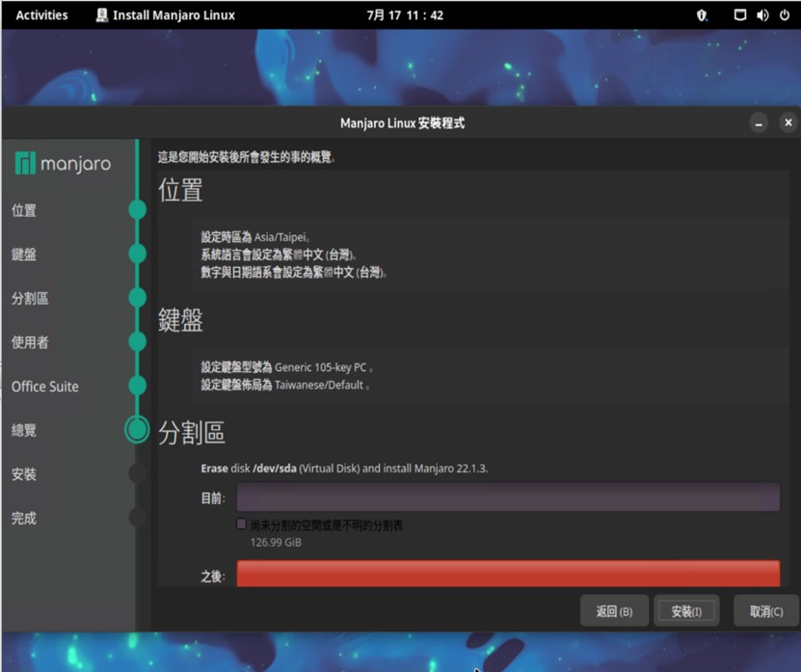Go to the Office Suite step in sidebar
The image size is (801, 672).
[x=45, y=387]
